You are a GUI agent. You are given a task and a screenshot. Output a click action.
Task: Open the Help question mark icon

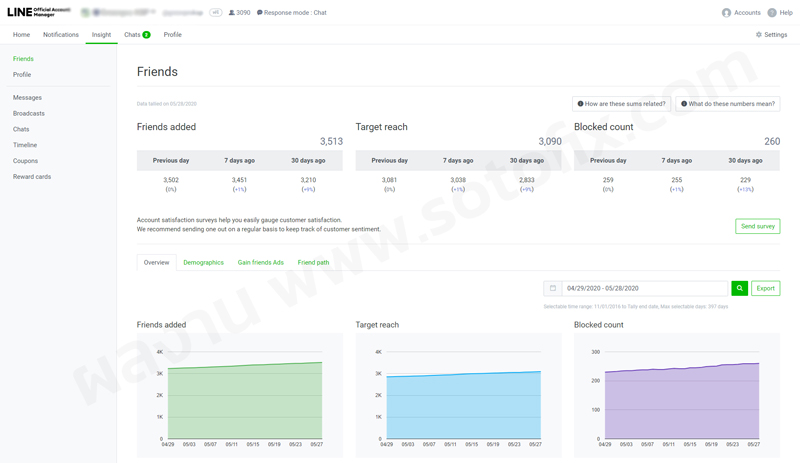(772, 13)
